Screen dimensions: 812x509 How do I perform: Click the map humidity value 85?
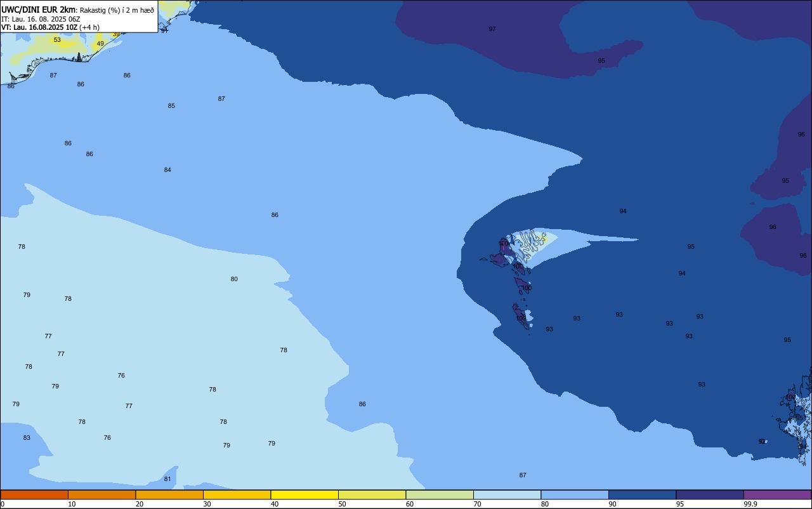tap(171, 106)
